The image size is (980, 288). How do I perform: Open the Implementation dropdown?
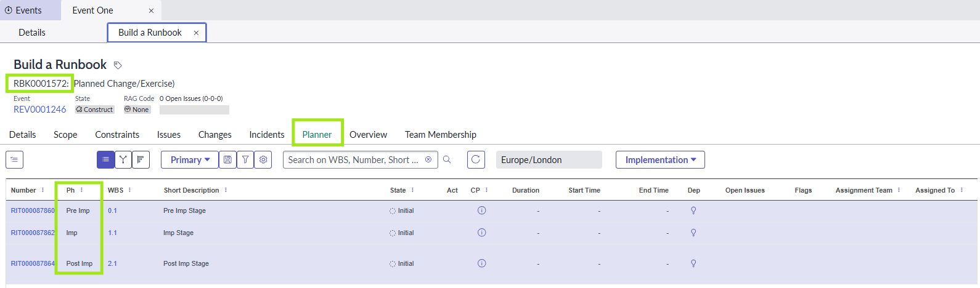660,160
